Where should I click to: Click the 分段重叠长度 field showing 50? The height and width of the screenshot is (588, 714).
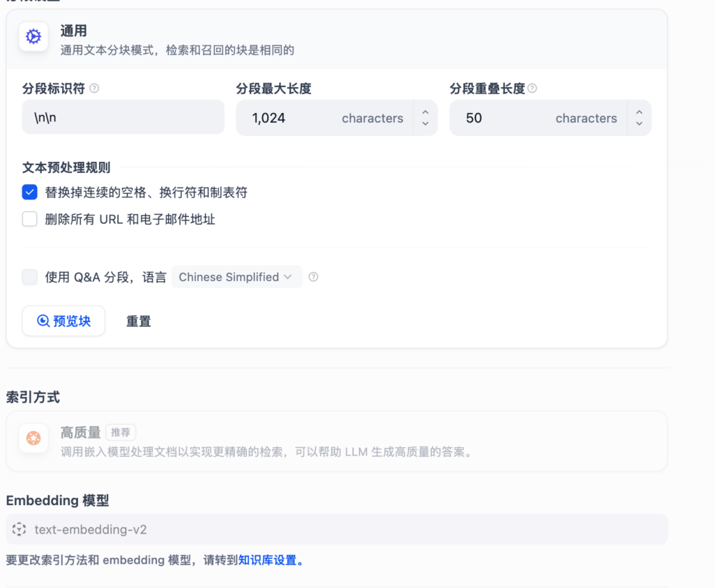click(x=538, y=118)
